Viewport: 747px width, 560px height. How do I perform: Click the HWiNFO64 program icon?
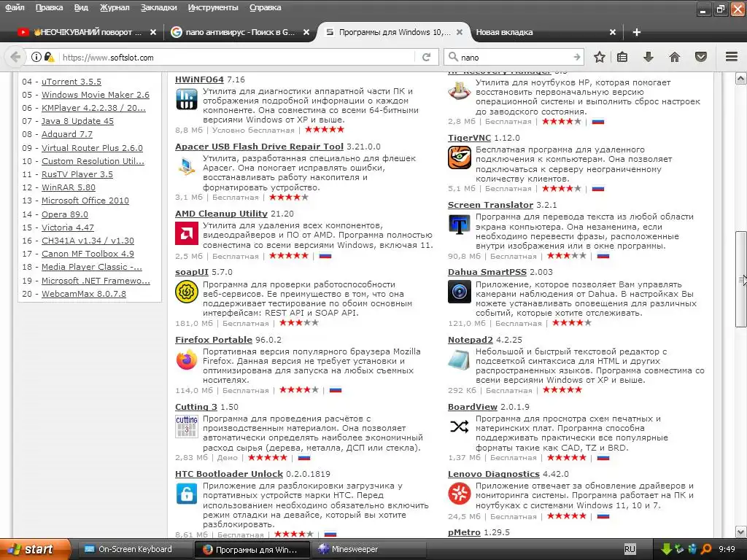coord(186,99)
